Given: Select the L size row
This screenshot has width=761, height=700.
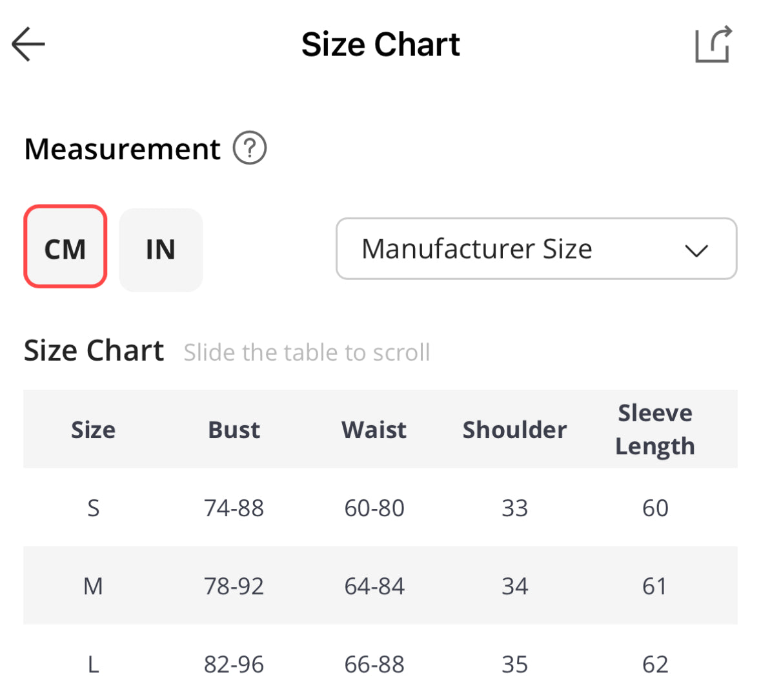Looking at the screenshot, I should (93, 665).
